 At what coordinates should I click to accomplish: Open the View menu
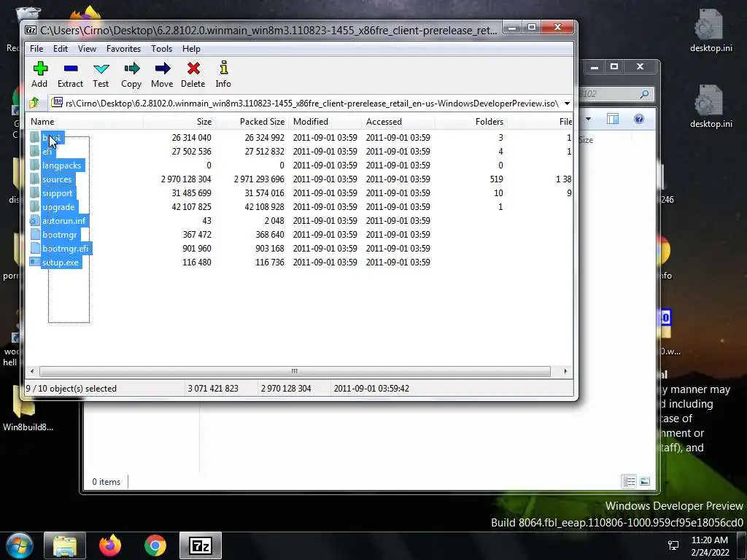87,49
